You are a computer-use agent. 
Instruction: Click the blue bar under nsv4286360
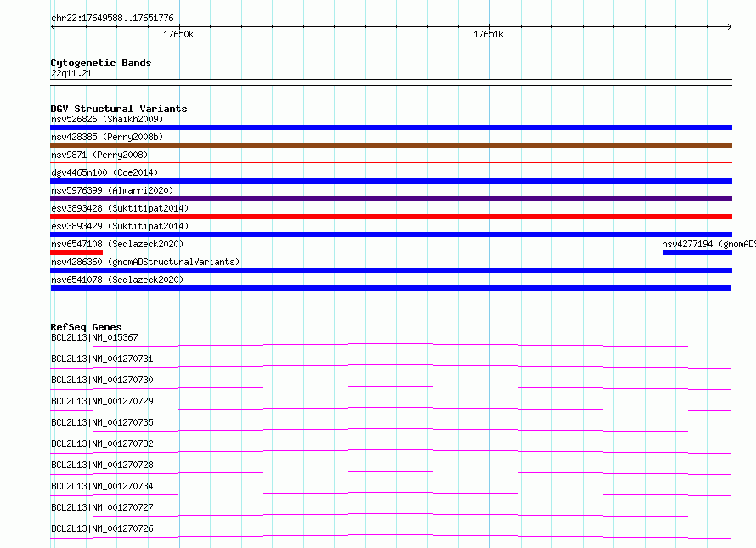pyautogui.click(x=391, y=270)
